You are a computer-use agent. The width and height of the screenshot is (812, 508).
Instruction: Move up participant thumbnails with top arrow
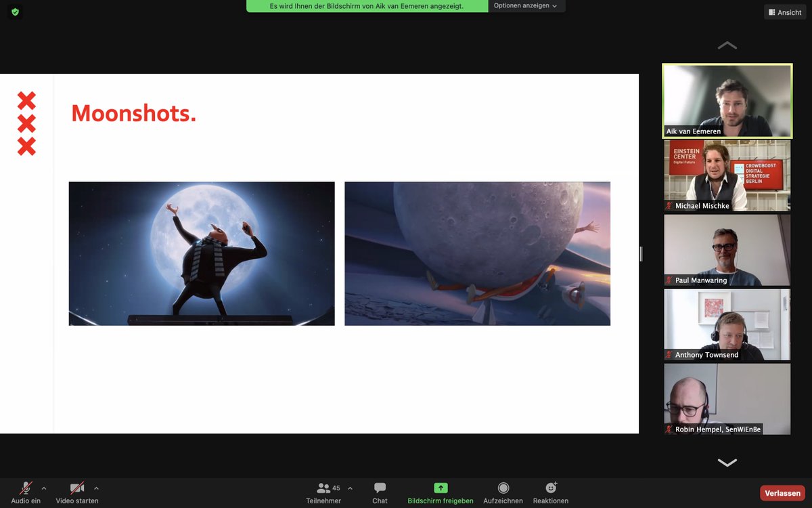coord(727,45)
